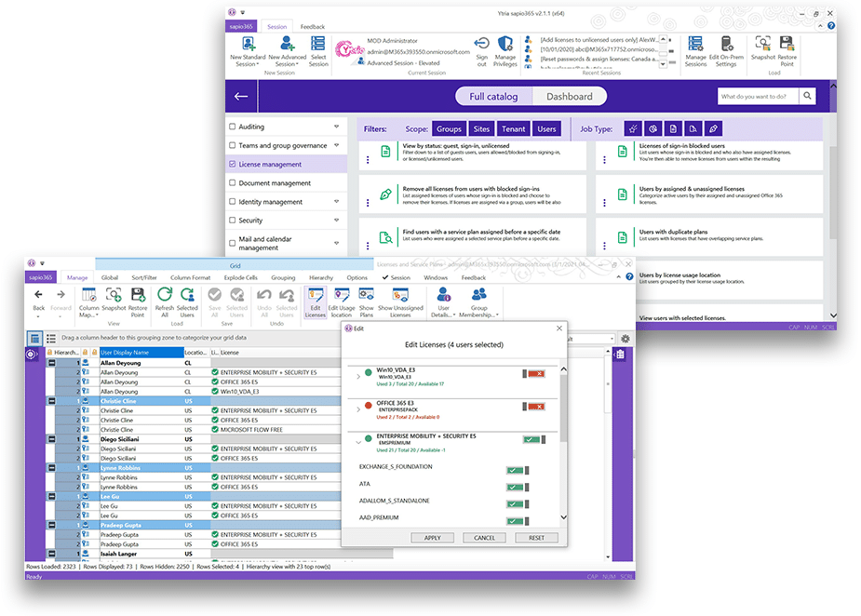Check the Security category checkbox
The height and width of the screenshot is (616, 861).
point(233,221)
